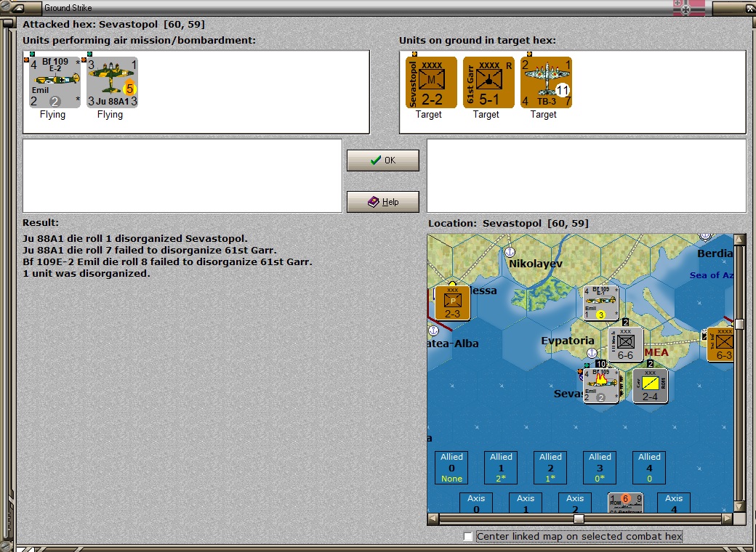756x552 pixels.
Task: Open the Help button
Action: coord(383,202)
